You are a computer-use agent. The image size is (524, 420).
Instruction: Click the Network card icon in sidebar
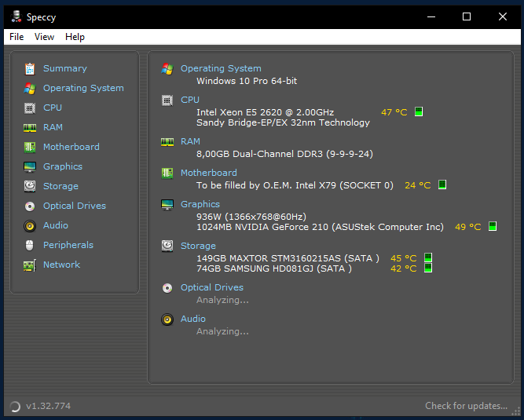click(x=30, y=265)
